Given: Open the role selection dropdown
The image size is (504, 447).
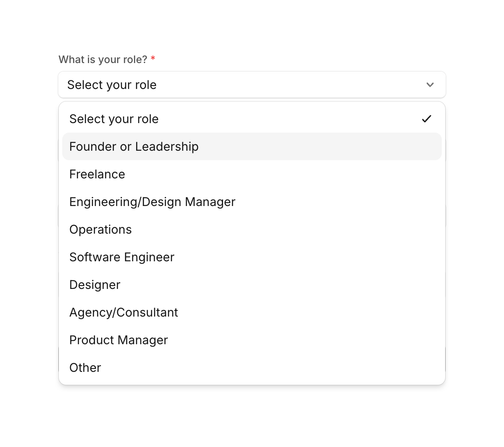Looking at the screenshot, I should click(x=252, y=85).
